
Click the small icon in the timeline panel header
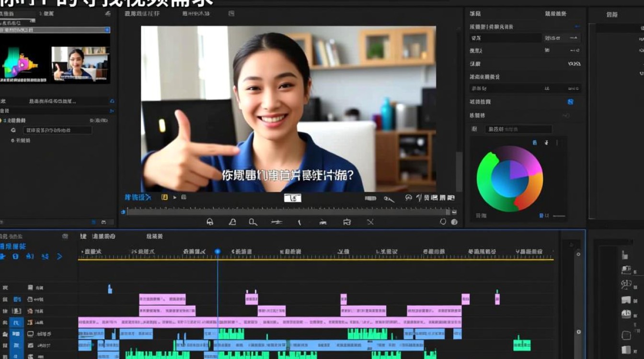click(x=65, y=236)
